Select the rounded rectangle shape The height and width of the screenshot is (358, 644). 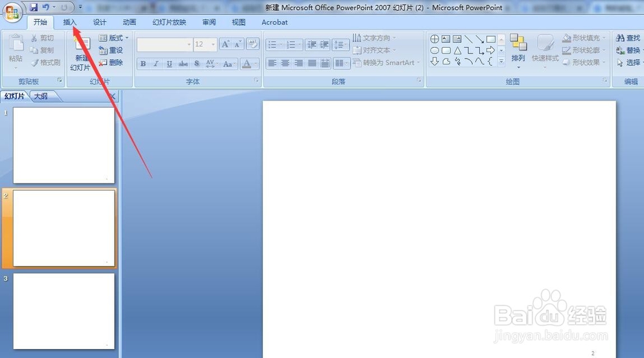tap(446, 50)
